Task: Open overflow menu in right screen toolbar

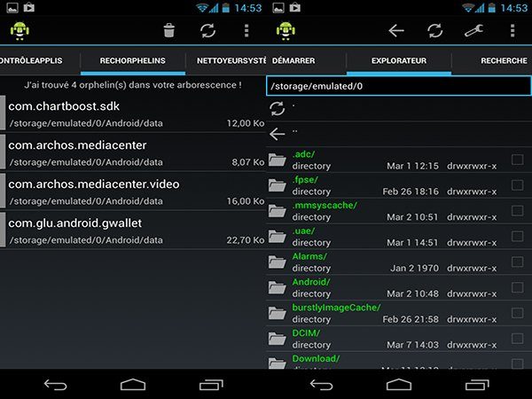Action: tap(512, 30)
